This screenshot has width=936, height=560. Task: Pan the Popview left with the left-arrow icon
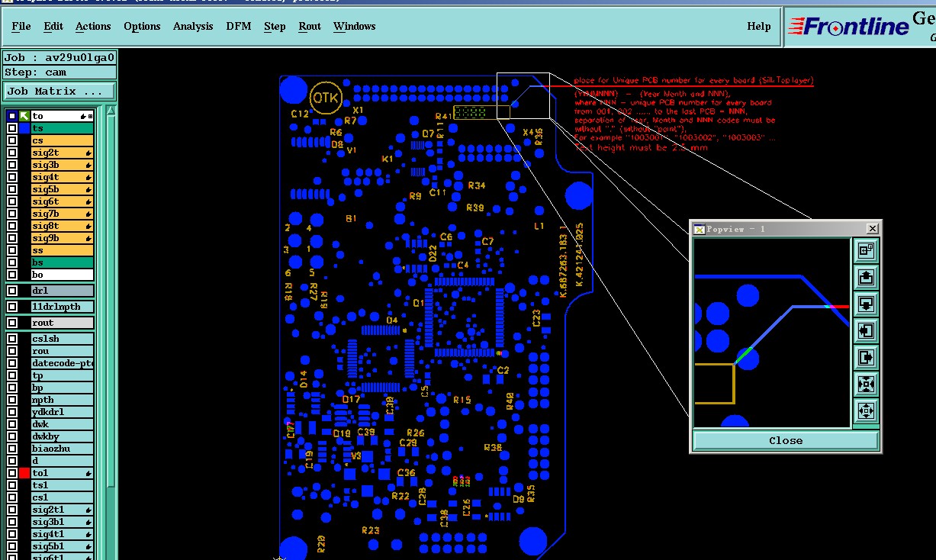click(x=865, y=330)
